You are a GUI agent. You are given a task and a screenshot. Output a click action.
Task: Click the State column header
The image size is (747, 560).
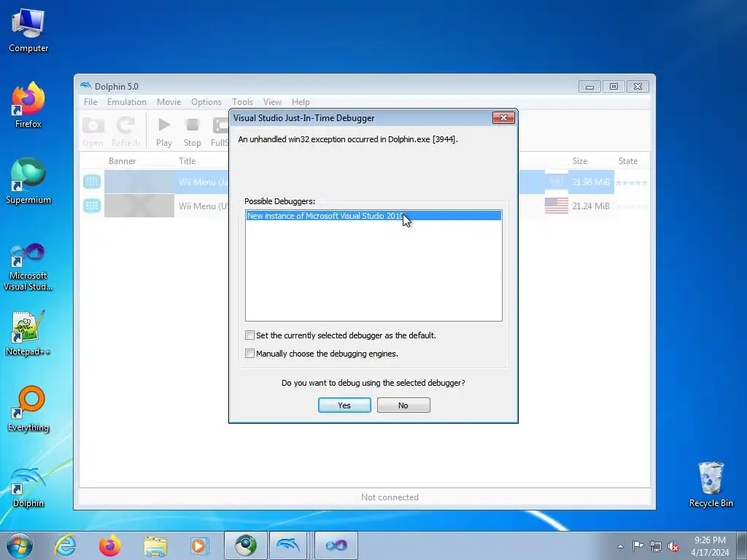[628, 161]
